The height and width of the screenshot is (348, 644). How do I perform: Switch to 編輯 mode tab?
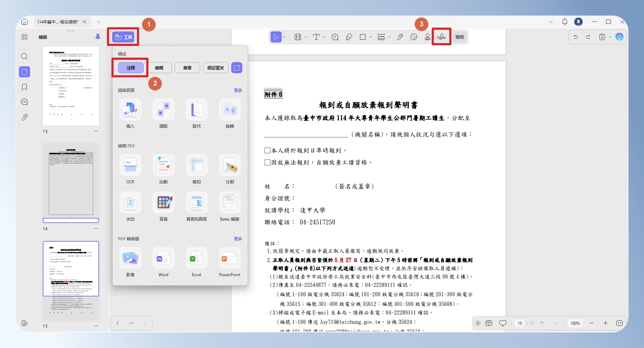click(x=159, y=68)
